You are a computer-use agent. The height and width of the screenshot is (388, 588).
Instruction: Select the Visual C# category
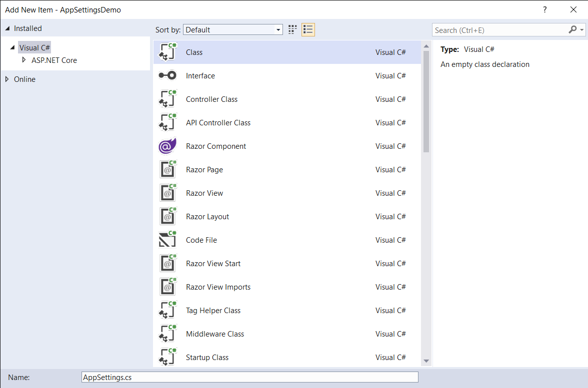[x=34, y=47]
